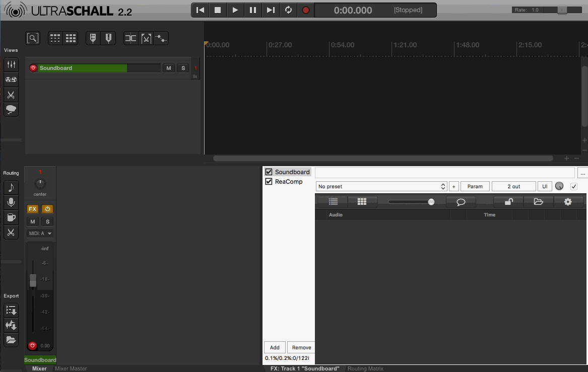This screenshot has height=372, width=588.
Task: Skip to project end in transport
Action: (x=271, y=10)
